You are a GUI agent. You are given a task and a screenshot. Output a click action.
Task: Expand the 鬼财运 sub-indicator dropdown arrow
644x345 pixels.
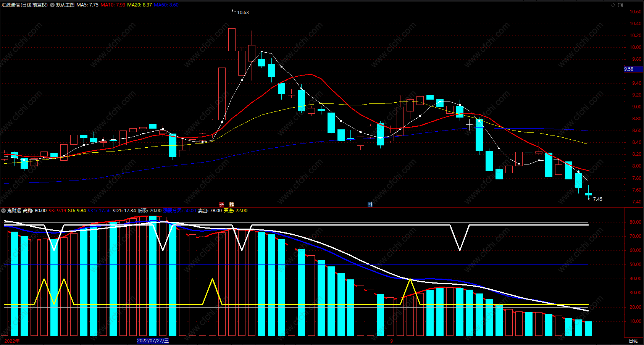click(x=3, y=211)
